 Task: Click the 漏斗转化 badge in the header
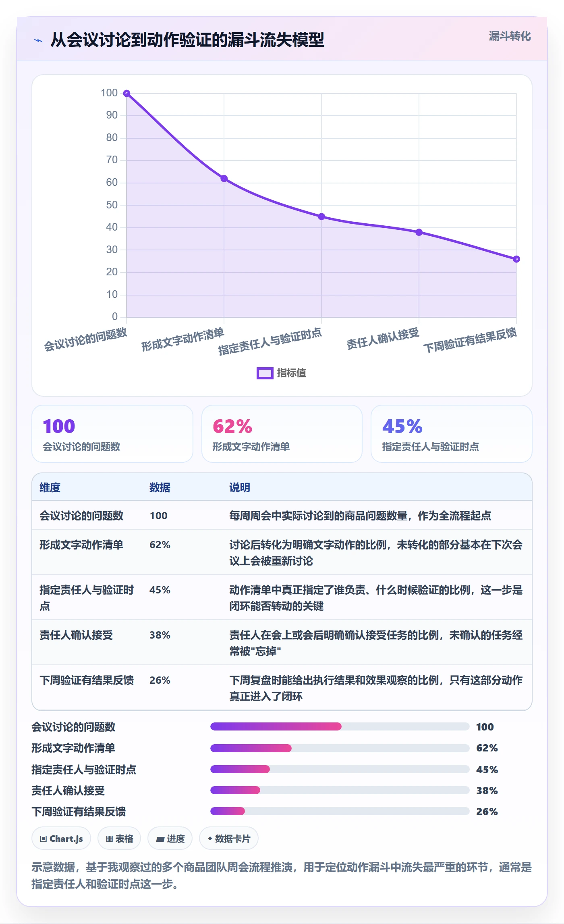510,36
